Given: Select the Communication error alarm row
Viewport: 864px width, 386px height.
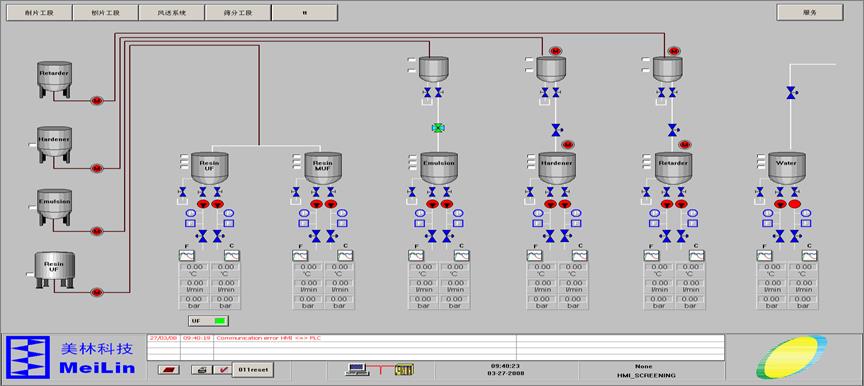Looking at the screenshot, I should click(x=435, y=338).
